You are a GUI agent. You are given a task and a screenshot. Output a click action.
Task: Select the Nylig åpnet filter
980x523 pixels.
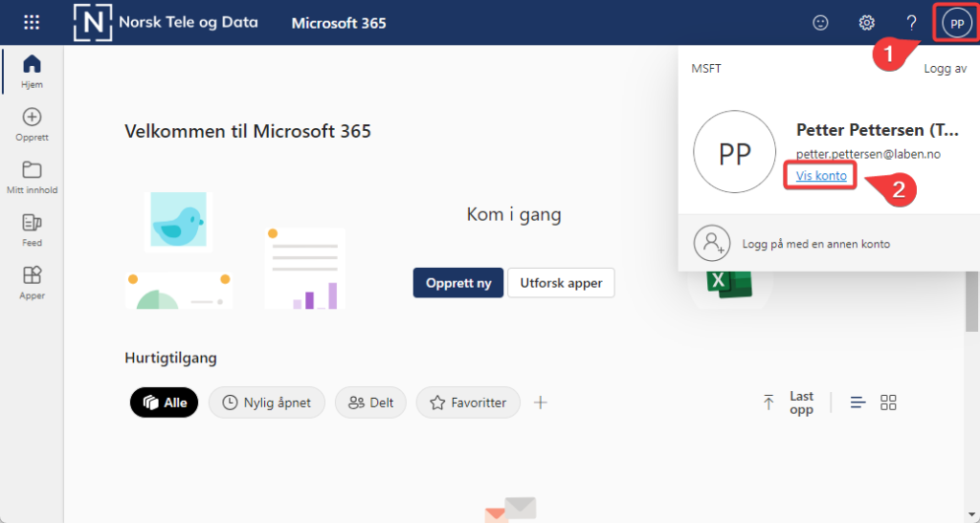pos(267,403)
